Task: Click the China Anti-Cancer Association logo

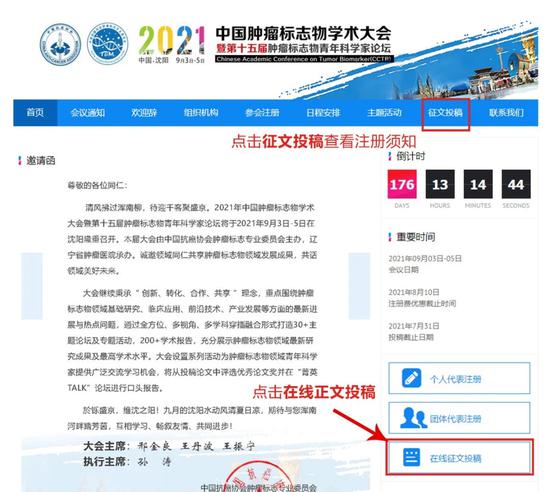Action: click(x=60, y=45)
